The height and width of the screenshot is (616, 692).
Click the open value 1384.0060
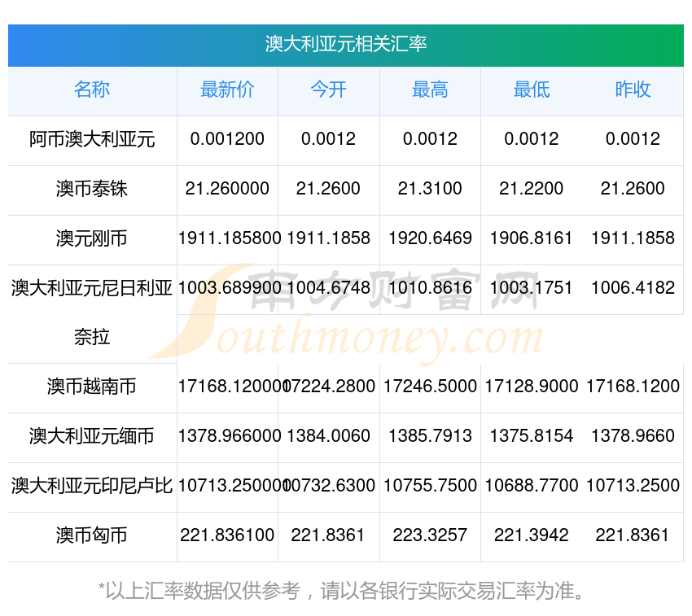click(x=329, y=436)
